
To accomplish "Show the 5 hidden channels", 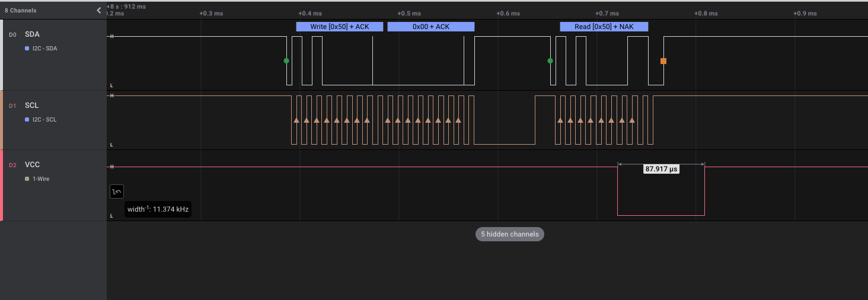I will tap(509, 234).
